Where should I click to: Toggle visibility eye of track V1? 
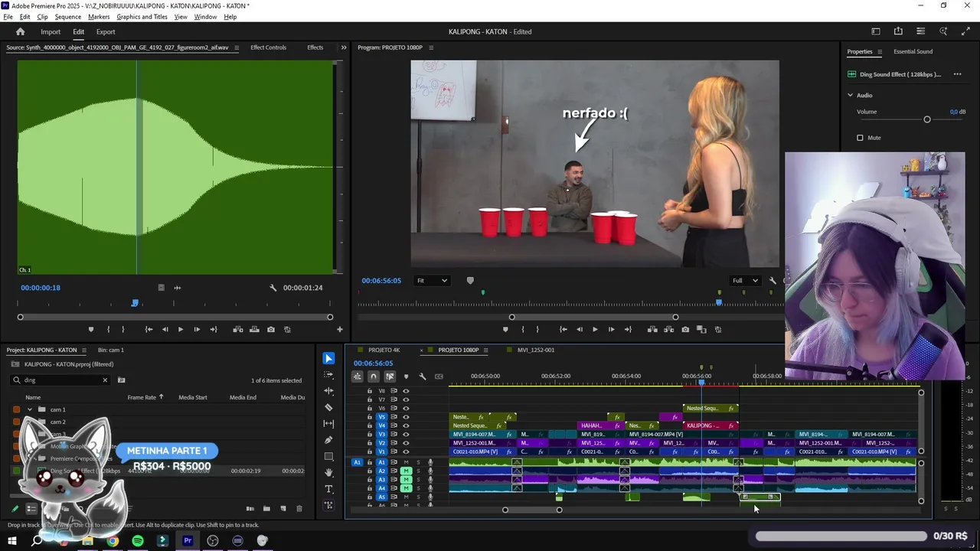click(x=406, y=452)
